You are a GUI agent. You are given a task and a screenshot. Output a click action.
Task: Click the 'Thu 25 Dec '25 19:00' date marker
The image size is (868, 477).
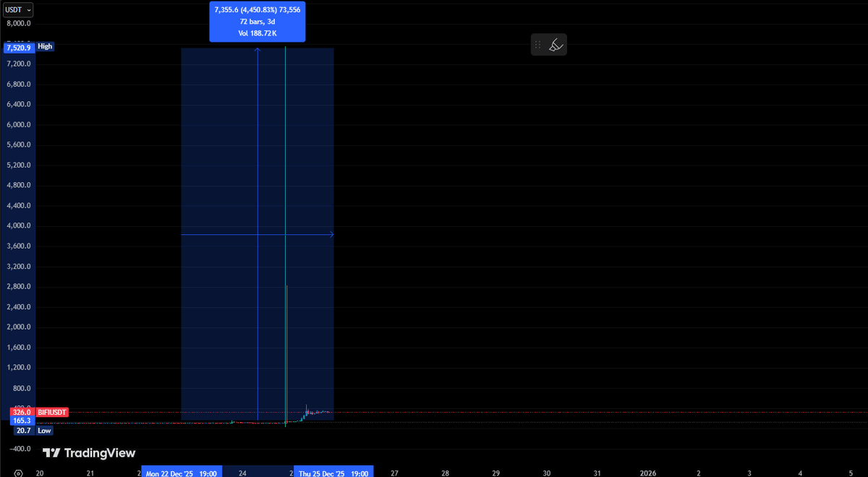pyautogui.click(x=333, y=473)
